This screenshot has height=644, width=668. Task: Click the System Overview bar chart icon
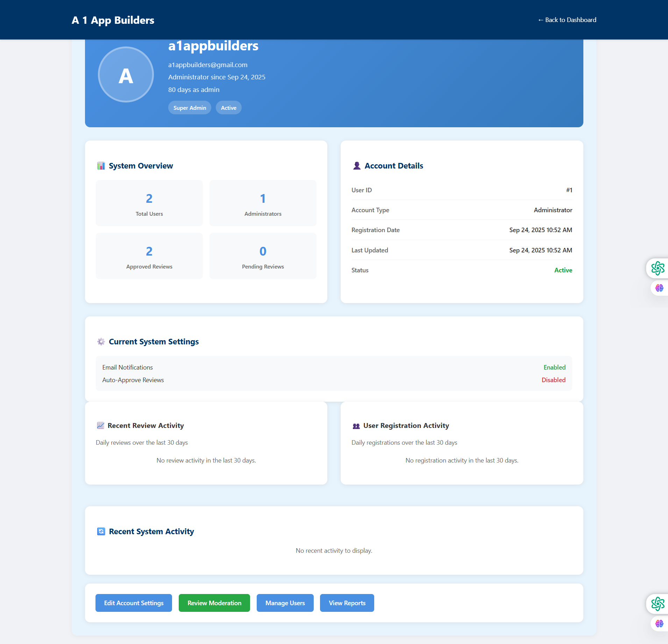point(101,166)
